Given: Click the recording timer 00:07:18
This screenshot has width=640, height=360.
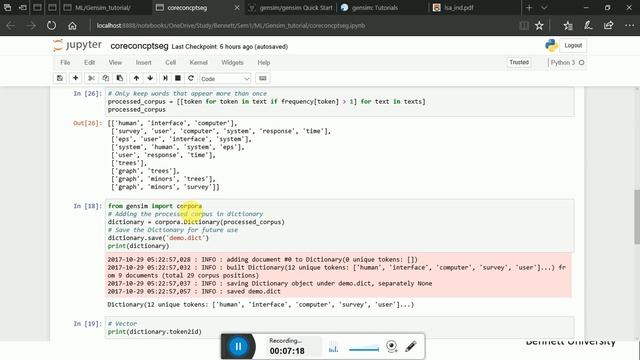Looking at the screenshot, I should pyautogui.click(x=287, y=351).
